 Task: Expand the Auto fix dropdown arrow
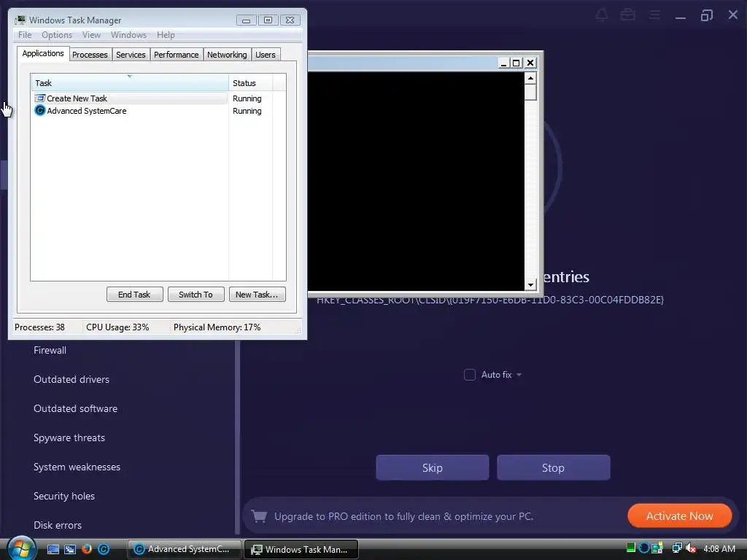pos(519,375)
